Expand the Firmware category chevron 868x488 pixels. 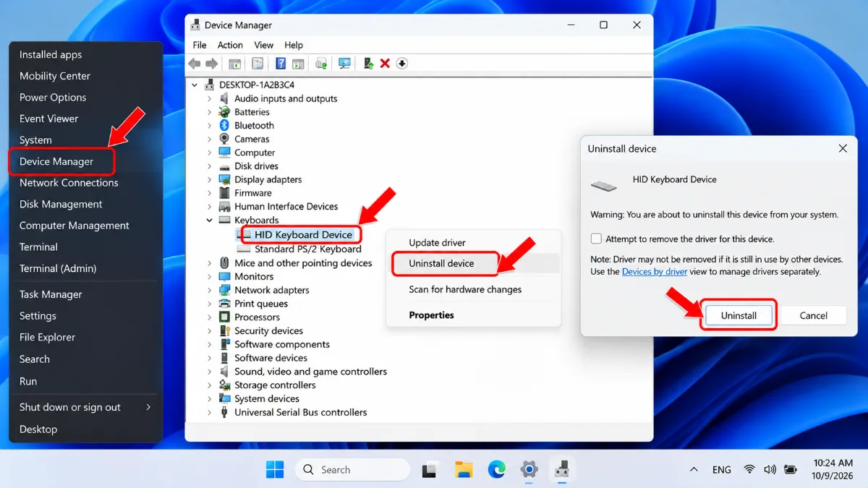(210, 193)
